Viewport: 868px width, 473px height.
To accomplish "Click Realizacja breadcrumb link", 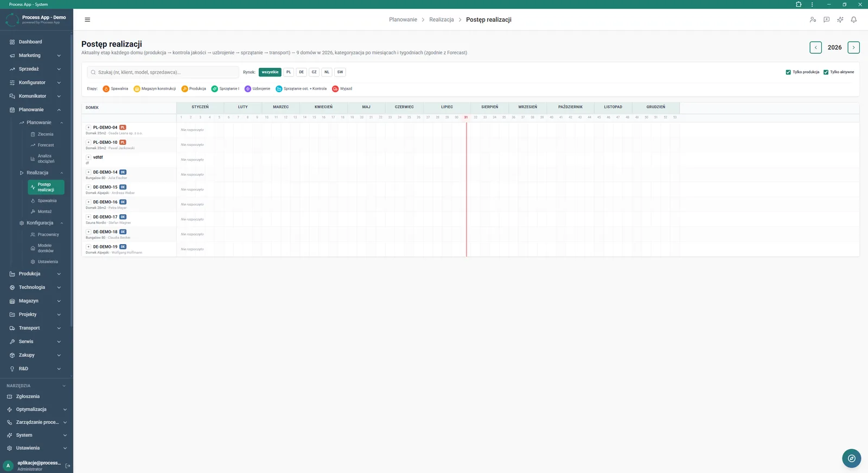I will (x=442, y=20).
